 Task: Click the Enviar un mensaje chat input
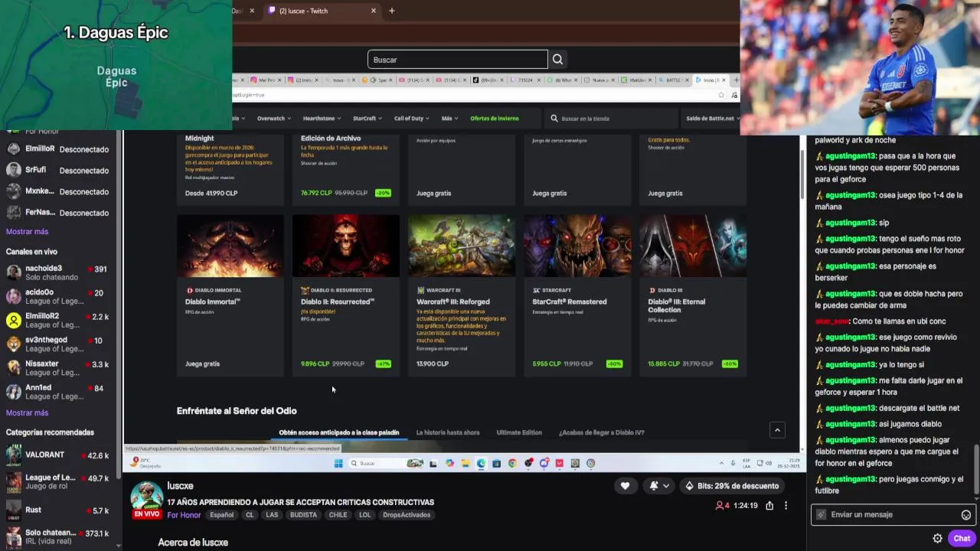[892, 515]
